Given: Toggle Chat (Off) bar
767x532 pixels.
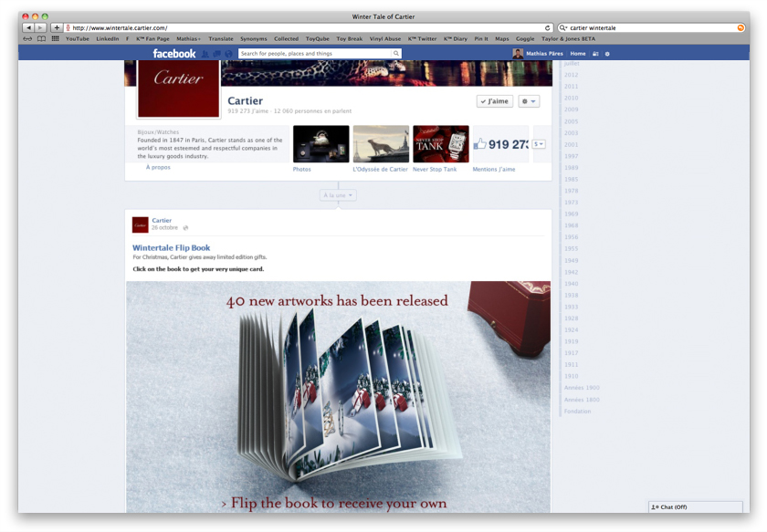Looking at the screenshot, I should [x=695, y=507].
